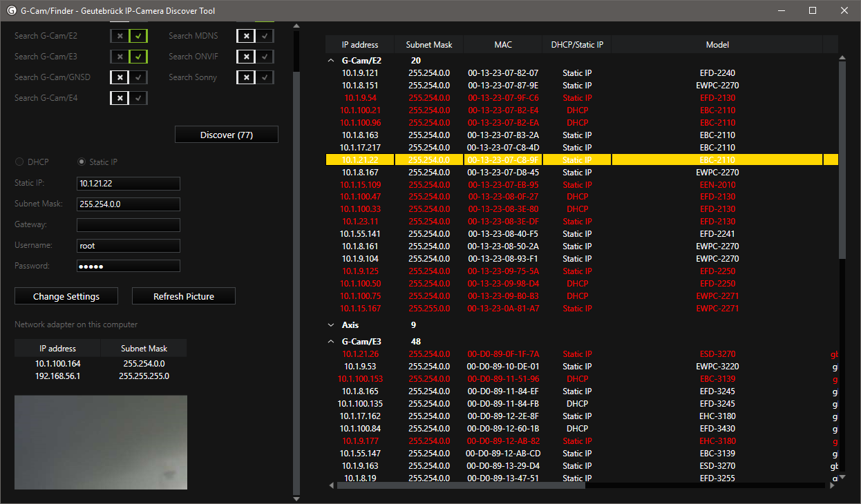
Task: Click the camera list vertical scrollbar thumb
Action: pos(842,162)
